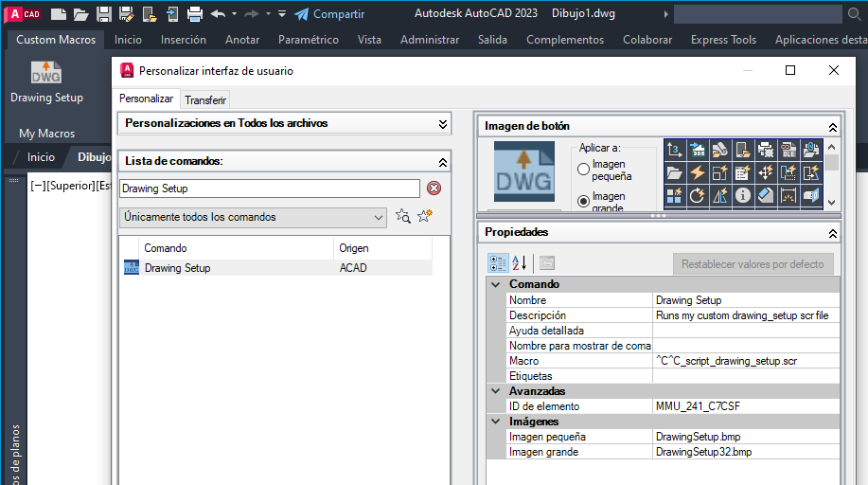Pick the OLE link icon in image grid
Image resolution: width=868 pixels, height=485 pixels.
click(788, 150)
